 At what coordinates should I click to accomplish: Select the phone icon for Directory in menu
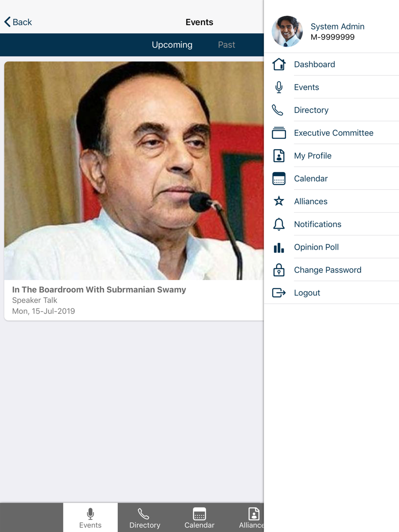[x=278, y=110]
